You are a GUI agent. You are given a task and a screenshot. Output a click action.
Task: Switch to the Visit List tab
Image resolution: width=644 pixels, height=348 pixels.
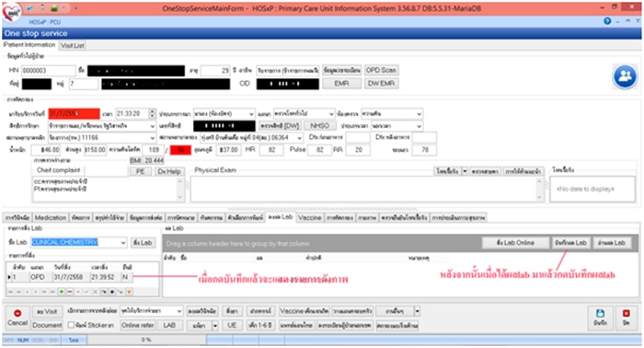click(x=73, y=46)
